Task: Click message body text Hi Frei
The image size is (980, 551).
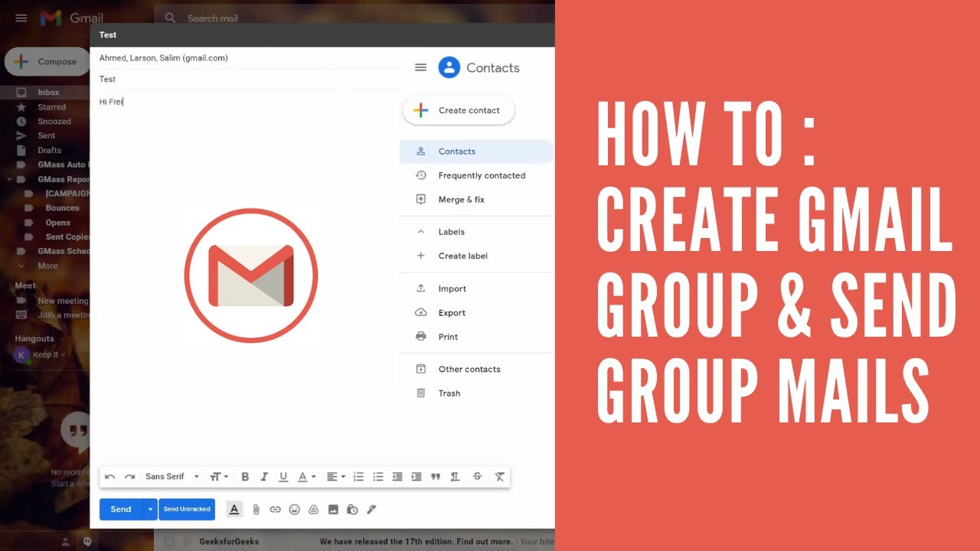Action: [x=111, y=102]
